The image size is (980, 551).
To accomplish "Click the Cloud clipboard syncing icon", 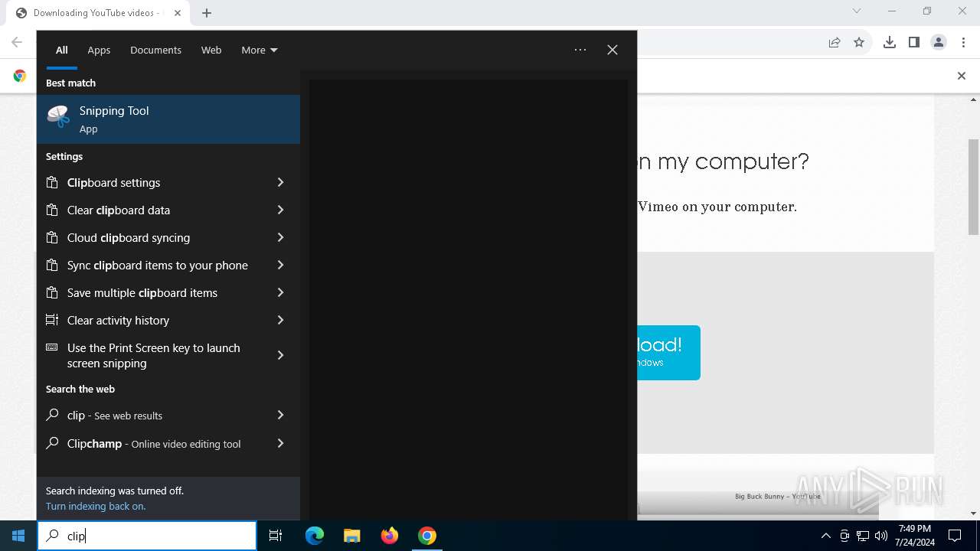I will pos(52,237).
